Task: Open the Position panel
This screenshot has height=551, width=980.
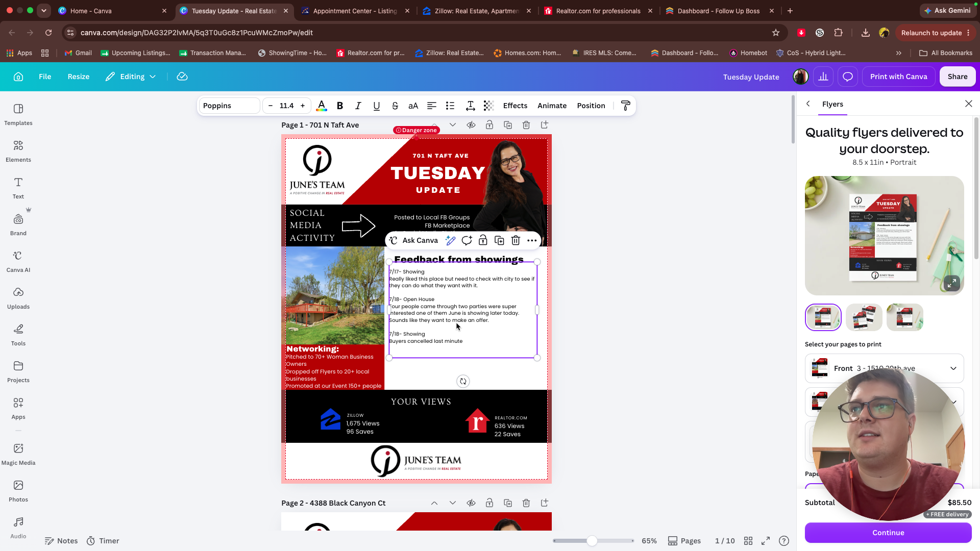Action: tap(591, 106)
